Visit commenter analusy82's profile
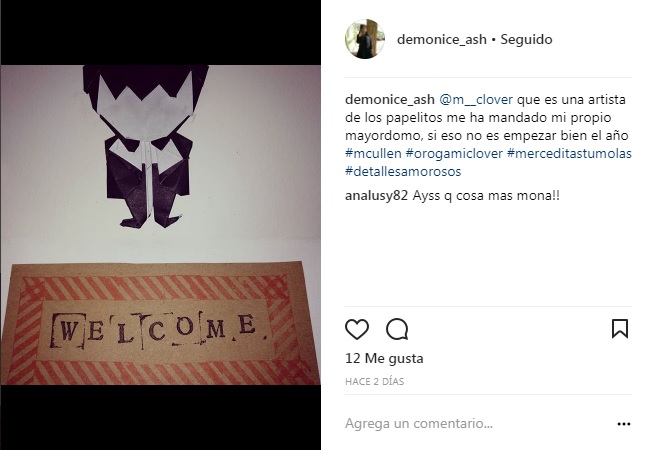 pos(376,196)
